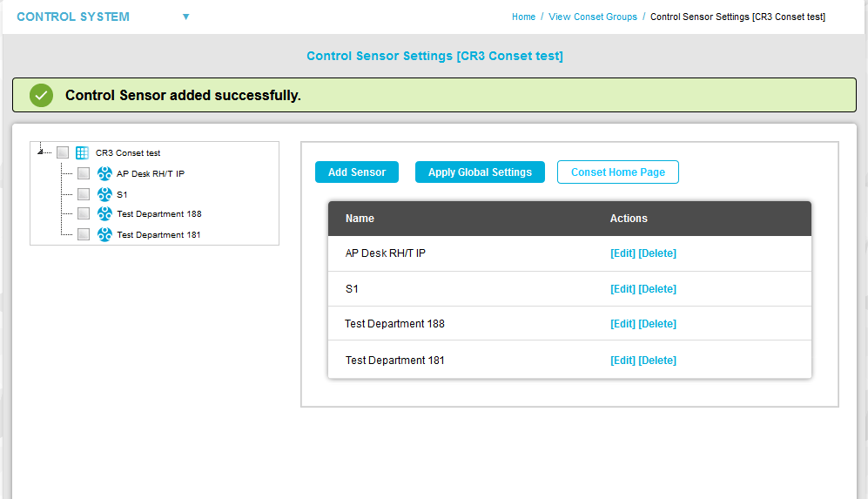The image size is (868, 499).
Task: Open View Conset Groups breadcrumb
Action: pyautogui.click(x=592, y=17)
